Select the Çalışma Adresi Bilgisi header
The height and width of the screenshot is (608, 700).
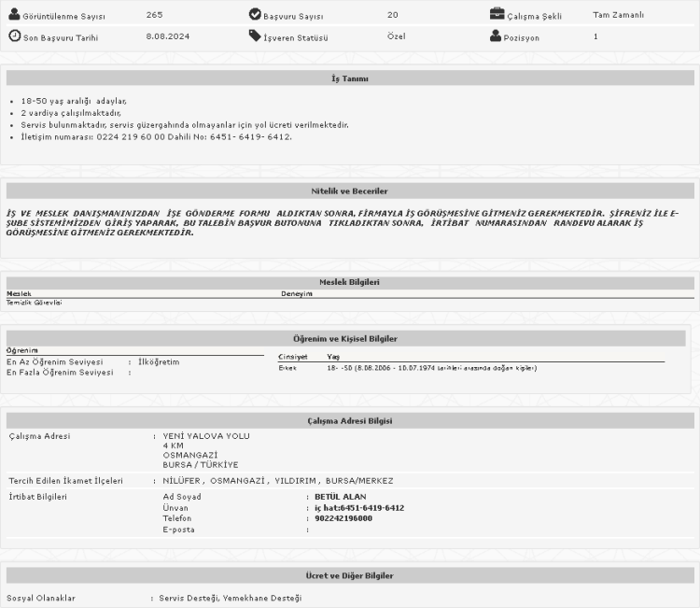click(350, 420)
